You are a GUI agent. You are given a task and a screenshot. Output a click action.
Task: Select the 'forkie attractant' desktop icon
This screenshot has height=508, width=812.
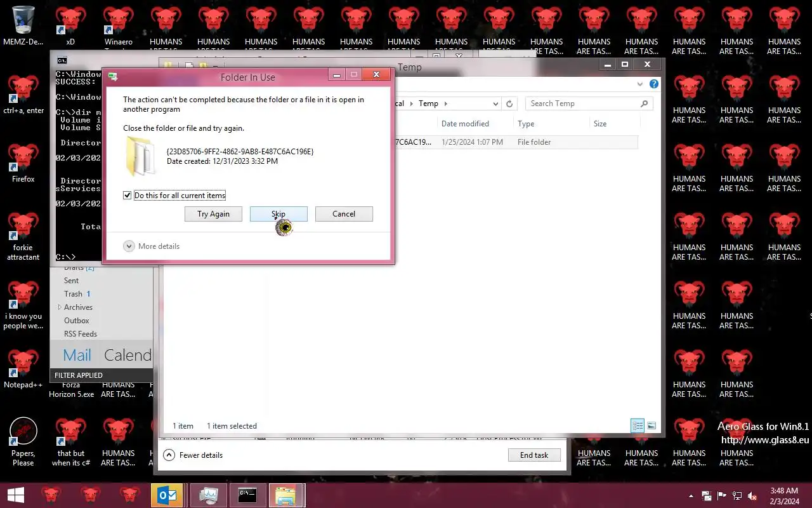(23, 237)
